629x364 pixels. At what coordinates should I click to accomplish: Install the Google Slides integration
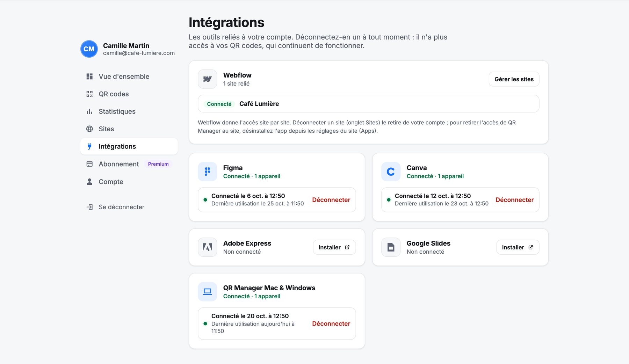[x=518, y=247]
